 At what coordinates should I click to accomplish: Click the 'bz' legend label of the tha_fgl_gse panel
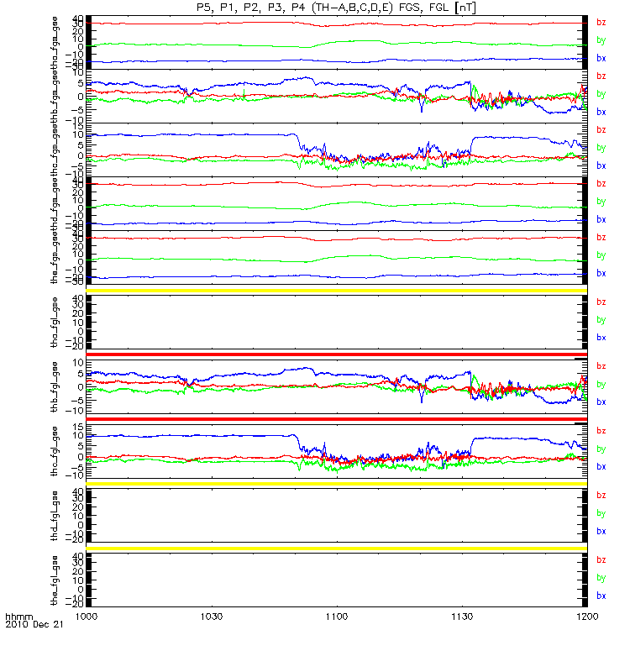pyautogui.click(x=601, y=302)
